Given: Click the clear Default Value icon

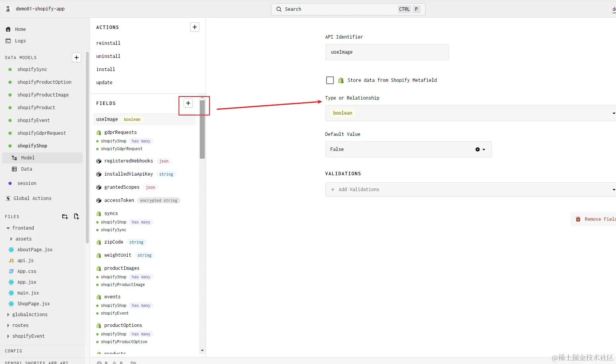Looking at the screenshot, I should tap(478, 149).
